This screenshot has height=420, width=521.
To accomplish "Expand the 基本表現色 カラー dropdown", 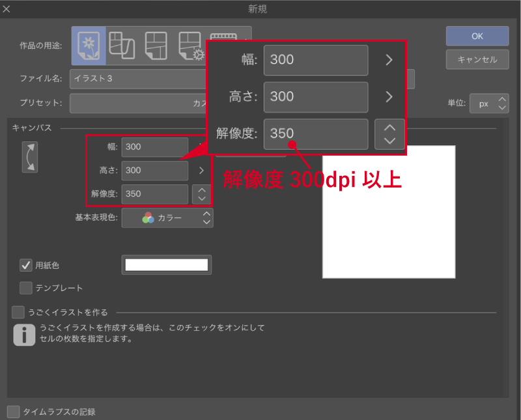I will click(x=167, y=218).
